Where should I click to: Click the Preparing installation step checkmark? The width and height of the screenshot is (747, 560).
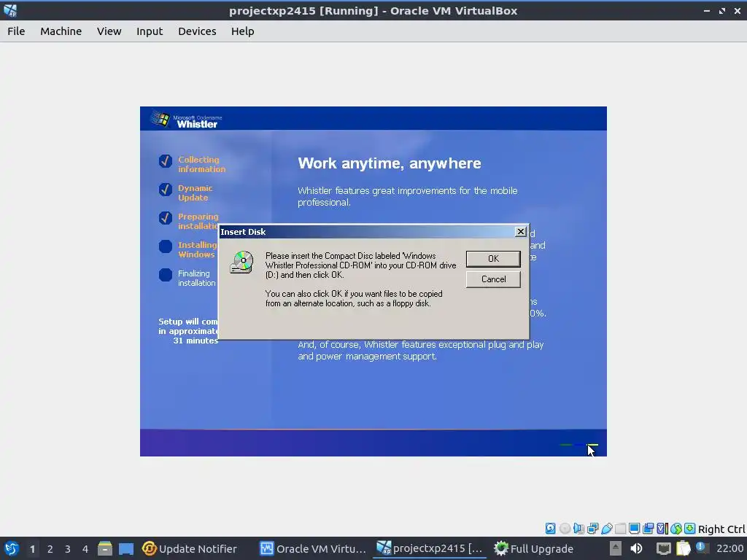(x=166, y=218)
